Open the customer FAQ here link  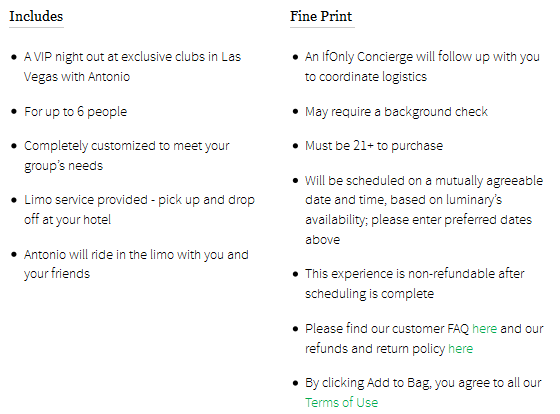coord(484,328)
